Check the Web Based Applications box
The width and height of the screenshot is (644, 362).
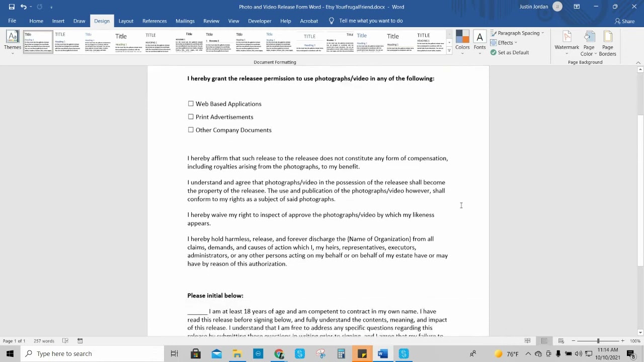pos(191,104)
